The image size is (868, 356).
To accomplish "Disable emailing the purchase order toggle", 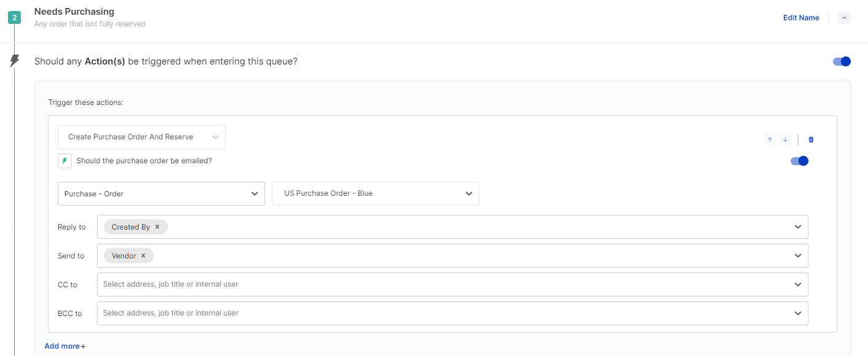I will (799, 161).
